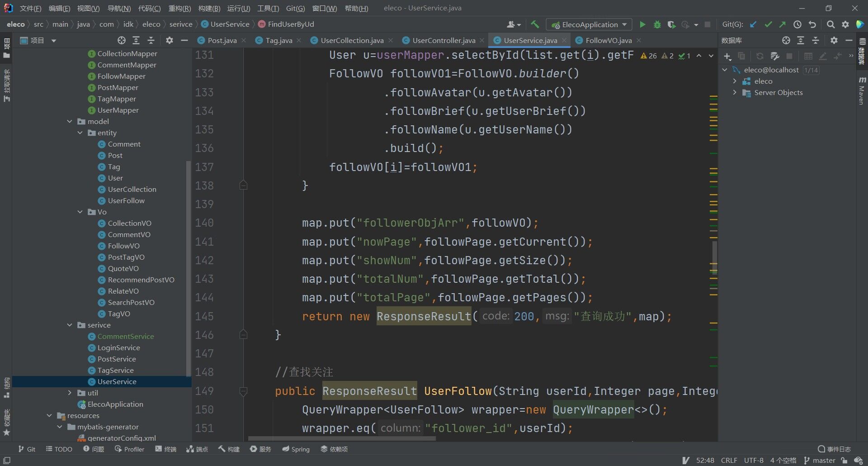Open Profiler tool window
Screen dimensions: 868x466
pyautogui.click(x=130, y=449)
